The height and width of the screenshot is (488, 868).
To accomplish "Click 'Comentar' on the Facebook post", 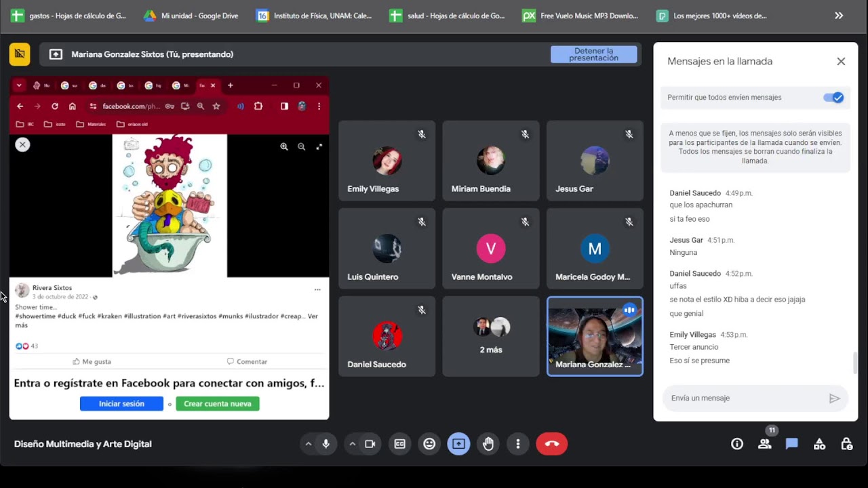I will 247,362.
